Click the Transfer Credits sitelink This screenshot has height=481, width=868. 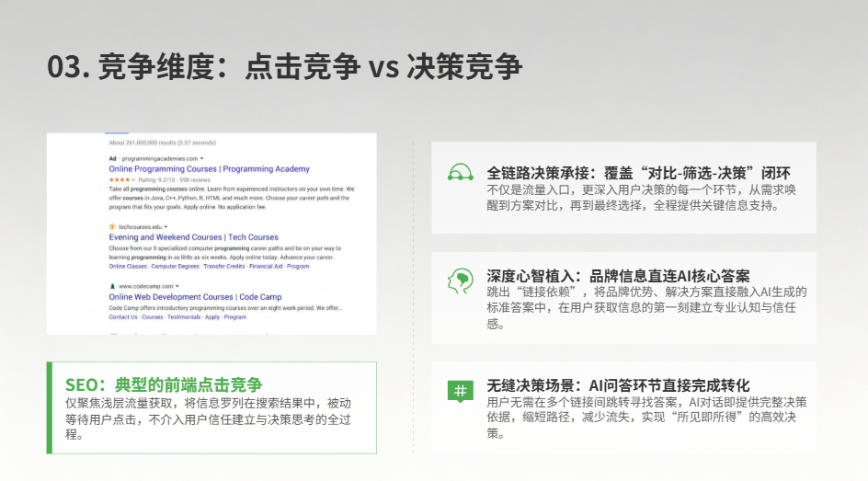(224, 266)
